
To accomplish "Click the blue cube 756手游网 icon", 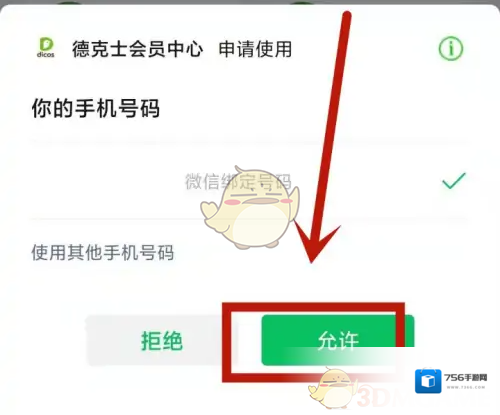I will (428, 381).
